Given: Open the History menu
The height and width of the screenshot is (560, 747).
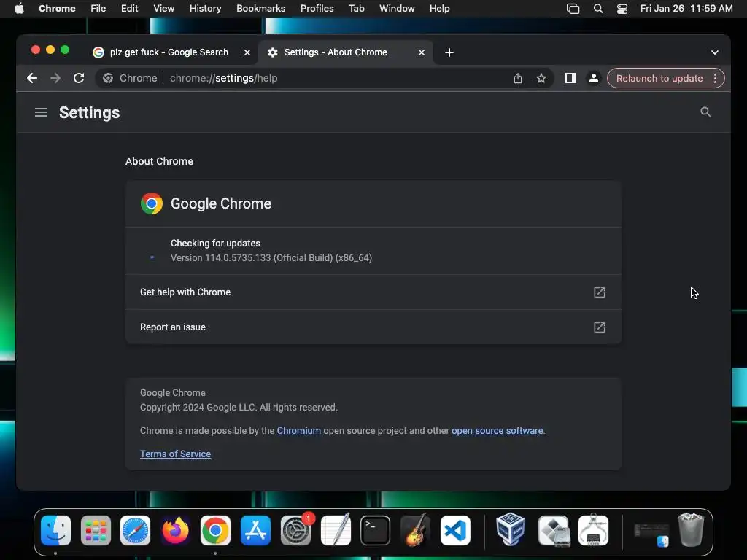Looking at the screenshot, I should pos(205,9).
